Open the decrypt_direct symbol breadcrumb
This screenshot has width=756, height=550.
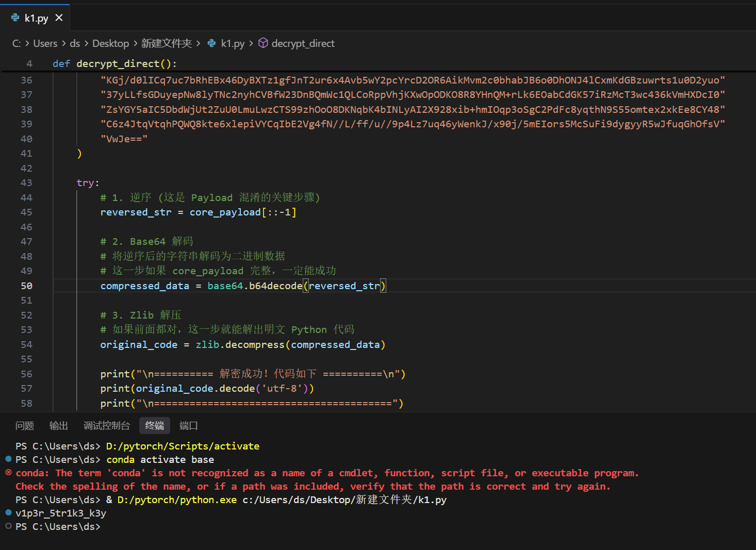(303, 43)
